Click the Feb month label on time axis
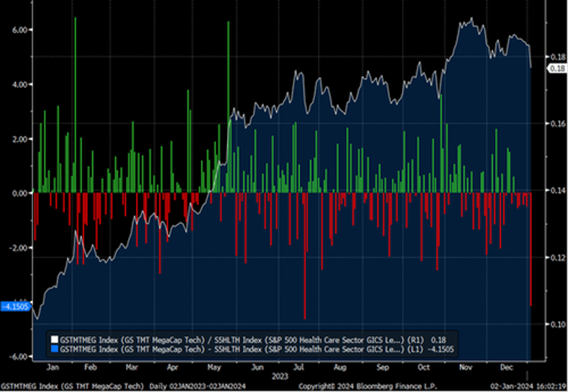Screen dimensions: 568x392 [90, 367]
